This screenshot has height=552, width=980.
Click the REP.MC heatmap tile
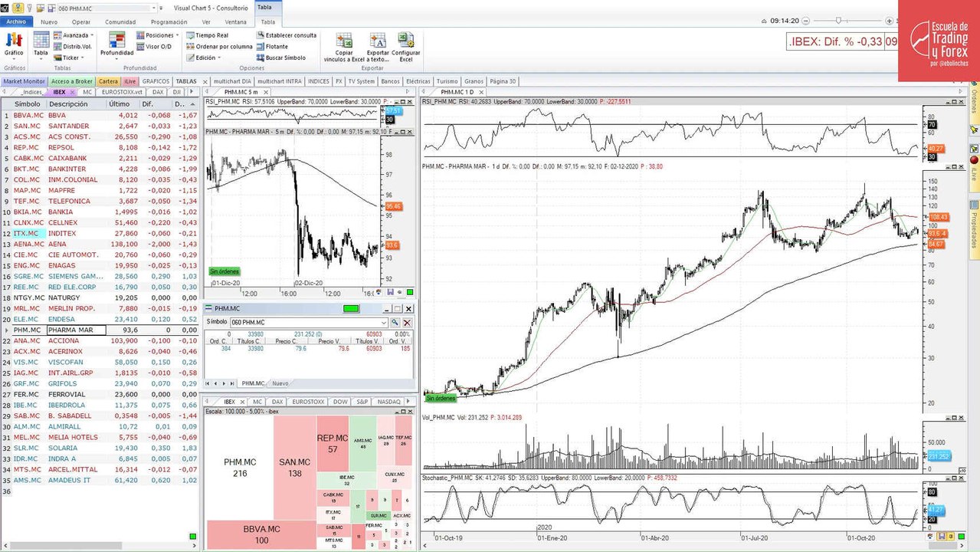333,443
